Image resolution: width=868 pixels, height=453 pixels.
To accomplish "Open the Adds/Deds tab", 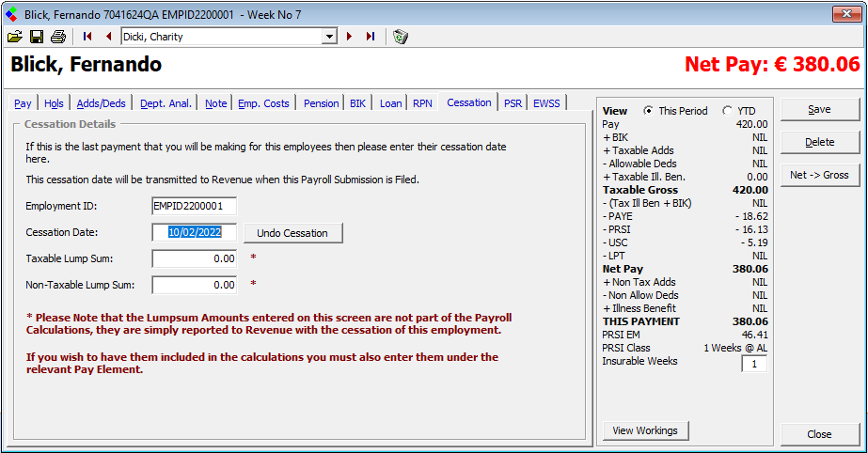I will tap(101, 103).
